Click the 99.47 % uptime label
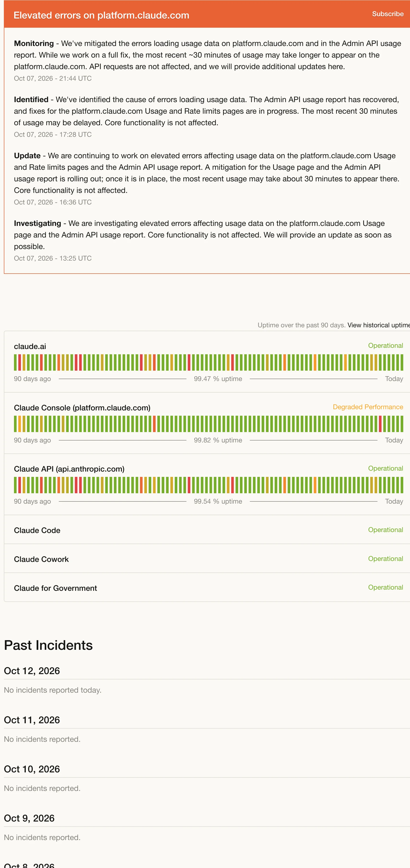 tap(218, 379)
